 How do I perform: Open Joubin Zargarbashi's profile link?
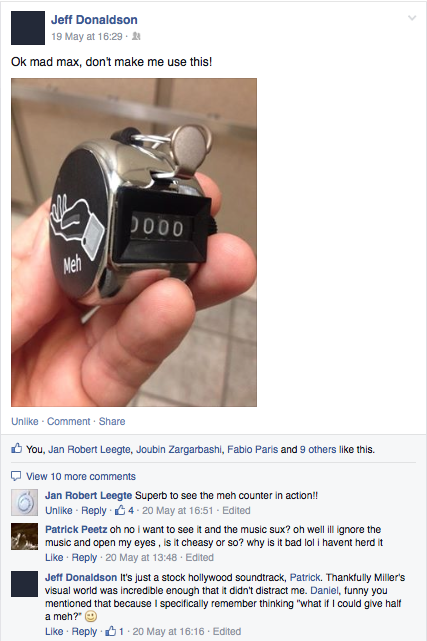point(179,449)
